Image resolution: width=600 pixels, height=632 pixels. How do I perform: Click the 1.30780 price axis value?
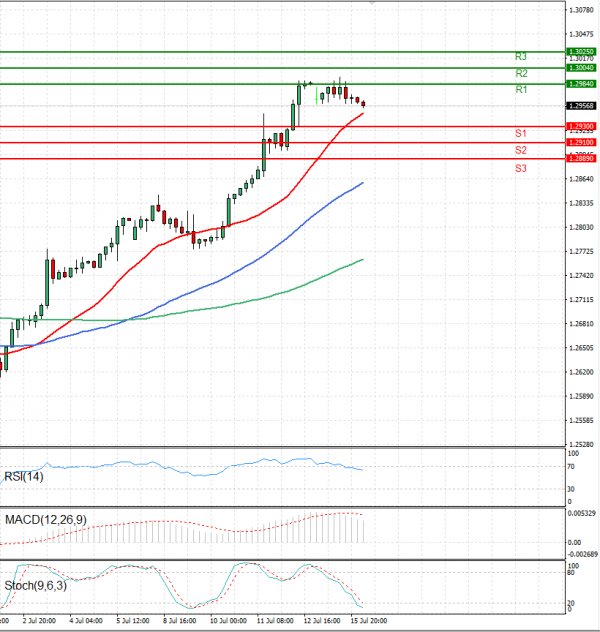click(581, 10)
